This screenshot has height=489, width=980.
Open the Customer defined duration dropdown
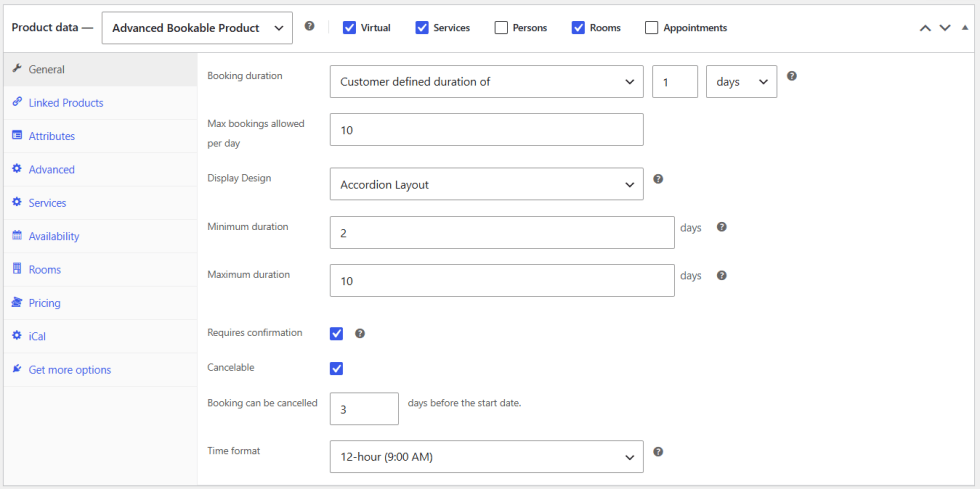(x=487, y=81)
